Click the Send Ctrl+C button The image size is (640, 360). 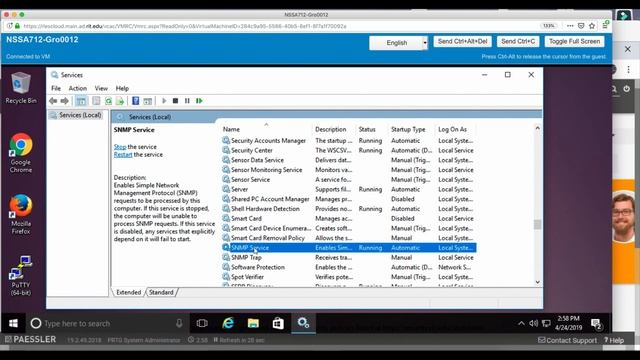518,42
